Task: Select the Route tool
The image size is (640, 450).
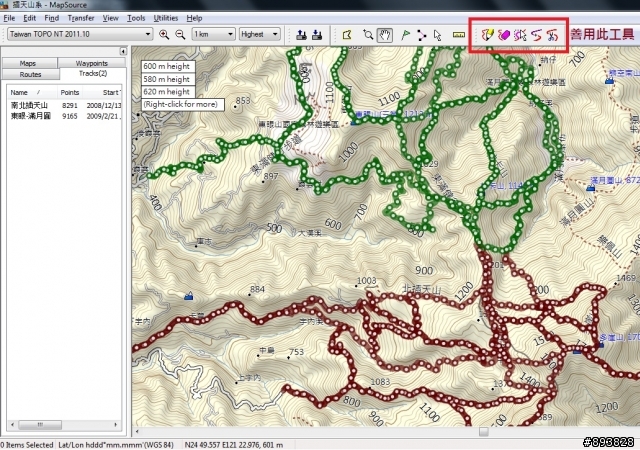Action: [422, 35]
